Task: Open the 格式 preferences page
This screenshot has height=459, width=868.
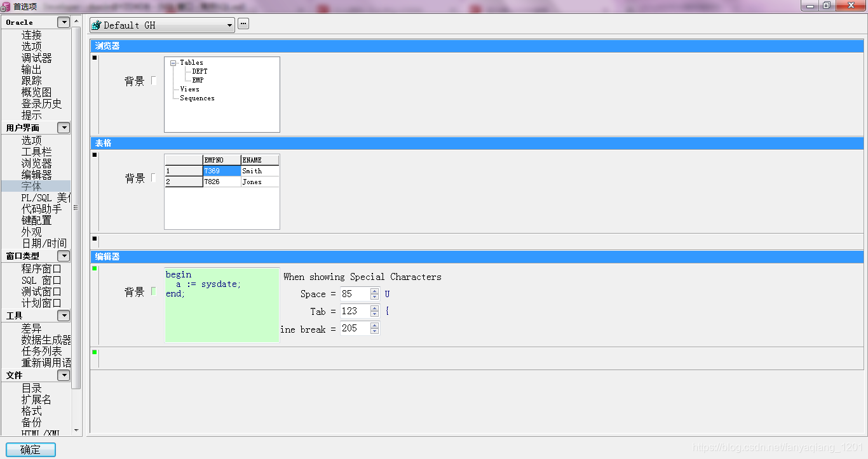Action: point(32,411)
